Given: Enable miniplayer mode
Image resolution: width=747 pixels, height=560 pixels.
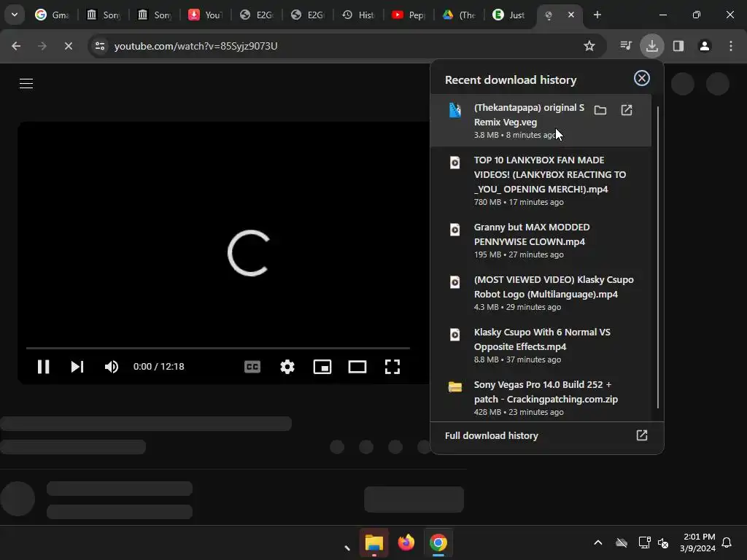Looking at the screenshot, I should (x=322, y=367).
